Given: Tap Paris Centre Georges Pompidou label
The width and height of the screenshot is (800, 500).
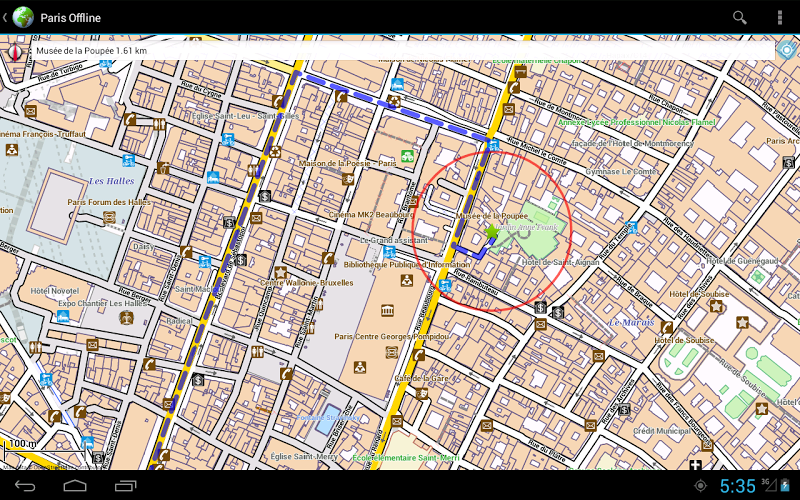Looking at the screenshot, I should point(391,336).
